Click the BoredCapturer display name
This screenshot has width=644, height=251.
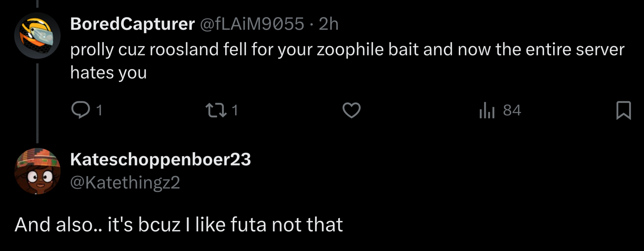(132, 24)
